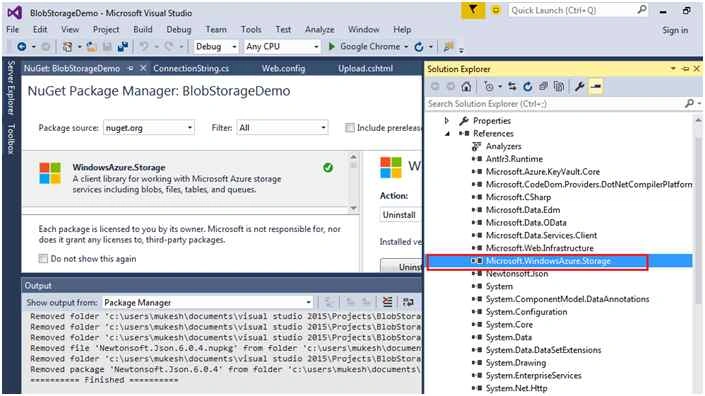Pin the NuGet: BlobStorageDemo tab
Image resolution: width=705 pixels, height=396 pixels.
tap(130, 68)
